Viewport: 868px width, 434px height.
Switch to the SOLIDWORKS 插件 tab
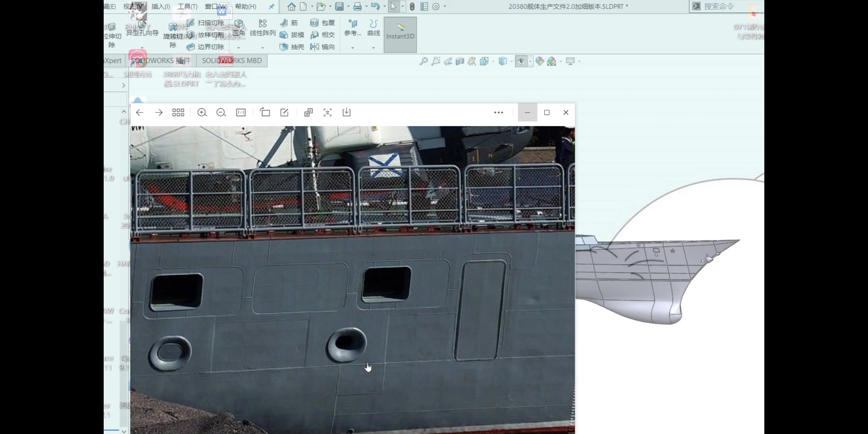tap(161, 61)
